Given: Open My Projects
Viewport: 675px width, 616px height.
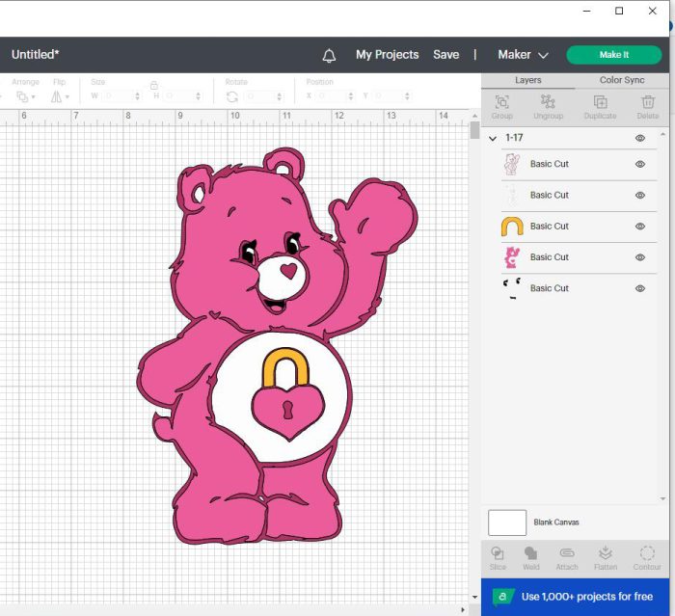Looking at the screenshot, I should click(387, 55).
